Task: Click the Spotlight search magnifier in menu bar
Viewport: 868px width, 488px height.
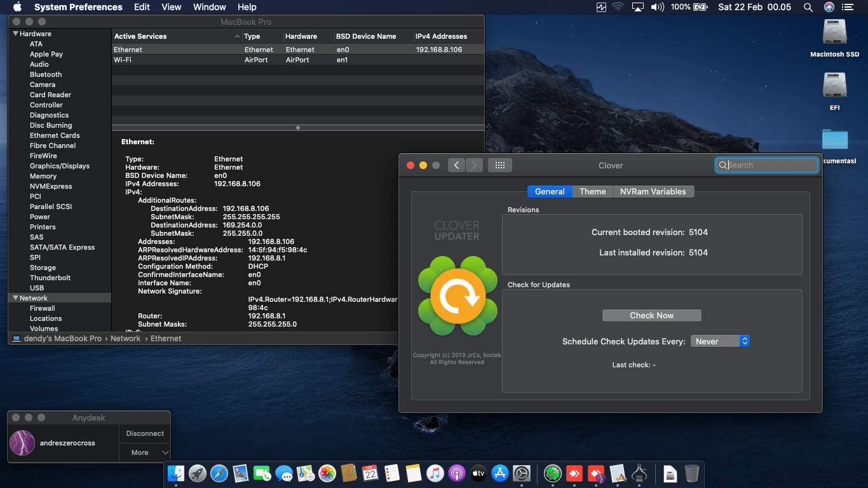Action: pyautogui.click(x=808, y=7)
